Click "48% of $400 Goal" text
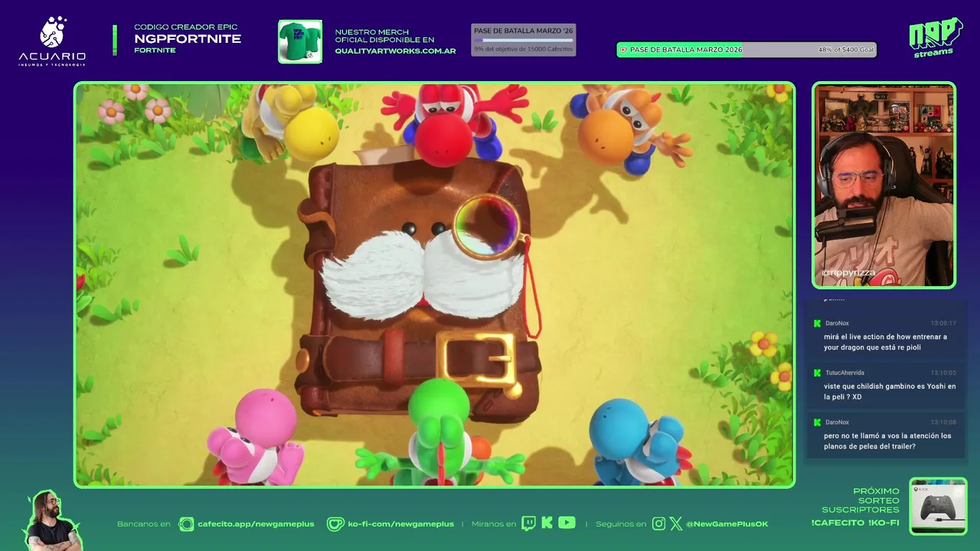The image size is (980, 551). [x=846, y=50]
